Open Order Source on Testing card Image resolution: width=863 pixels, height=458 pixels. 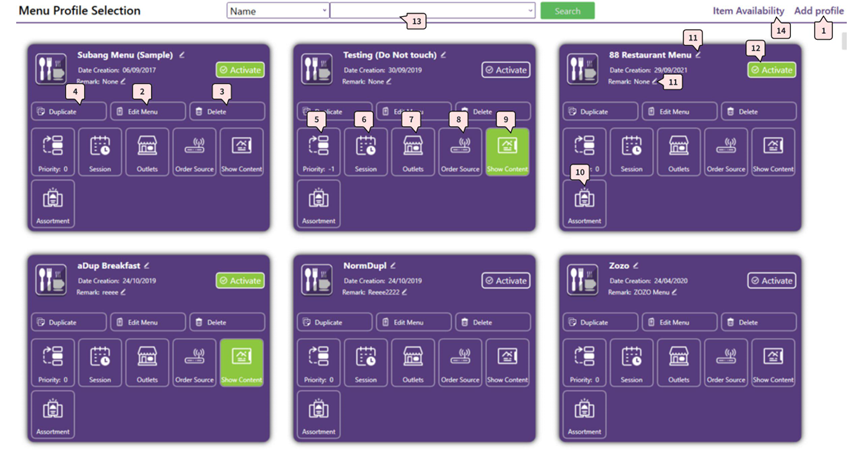(460, 152)
